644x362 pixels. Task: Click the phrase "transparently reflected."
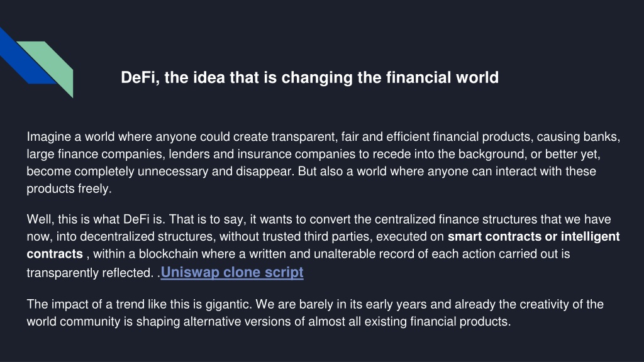pyautogui.click(x=90, y=273)
